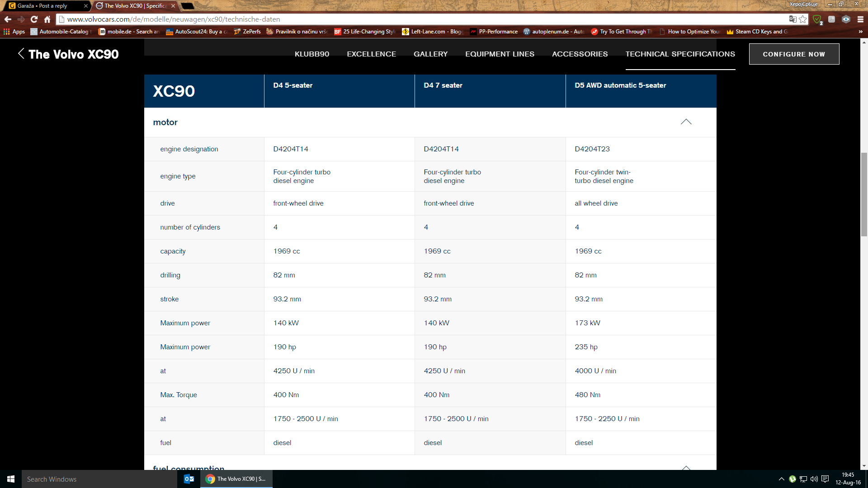
Task: Click the browser Back arrow button
Action: coord(8,19)
